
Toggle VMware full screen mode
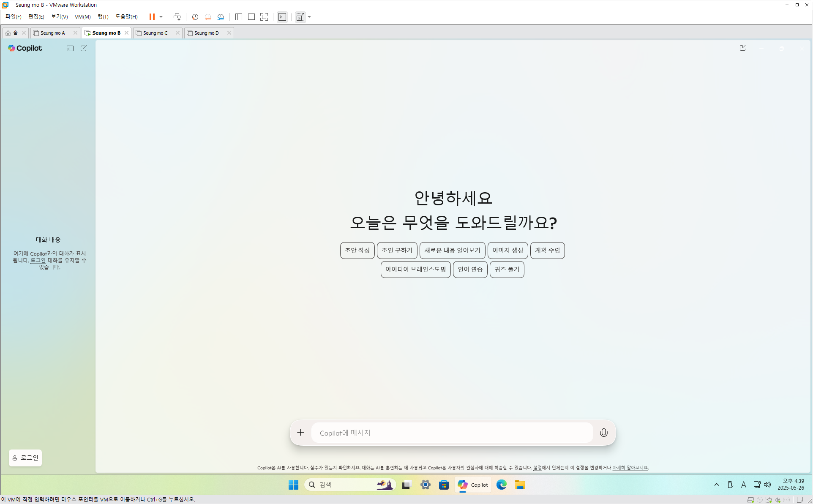pyautogui.click(x=264, y=17)
